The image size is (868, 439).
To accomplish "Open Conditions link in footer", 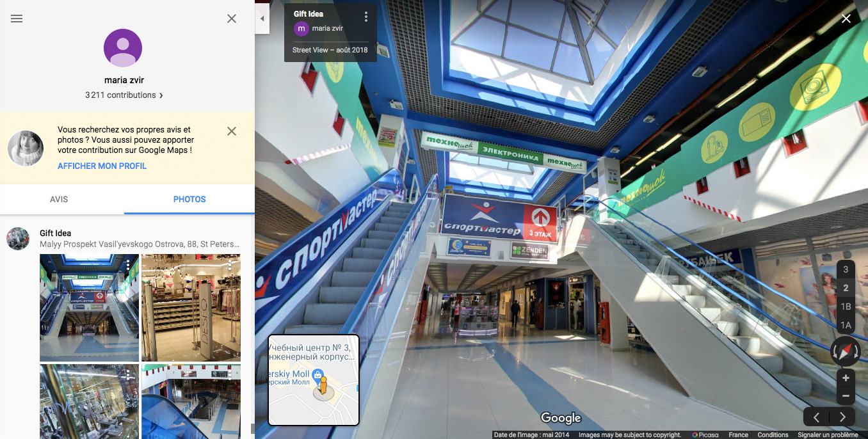I will point(773,435).
